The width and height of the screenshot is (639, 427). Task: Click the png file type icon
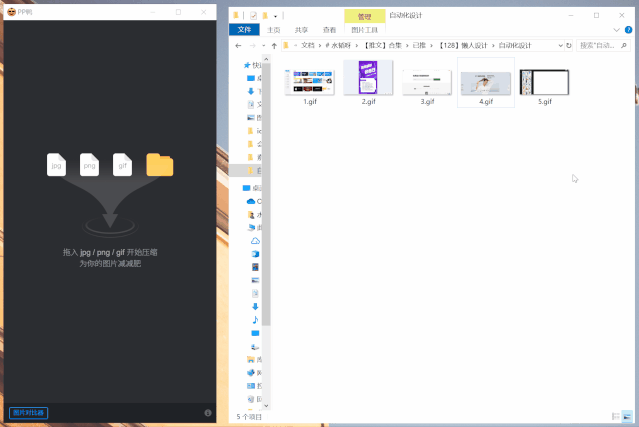(x=89, y=164)
